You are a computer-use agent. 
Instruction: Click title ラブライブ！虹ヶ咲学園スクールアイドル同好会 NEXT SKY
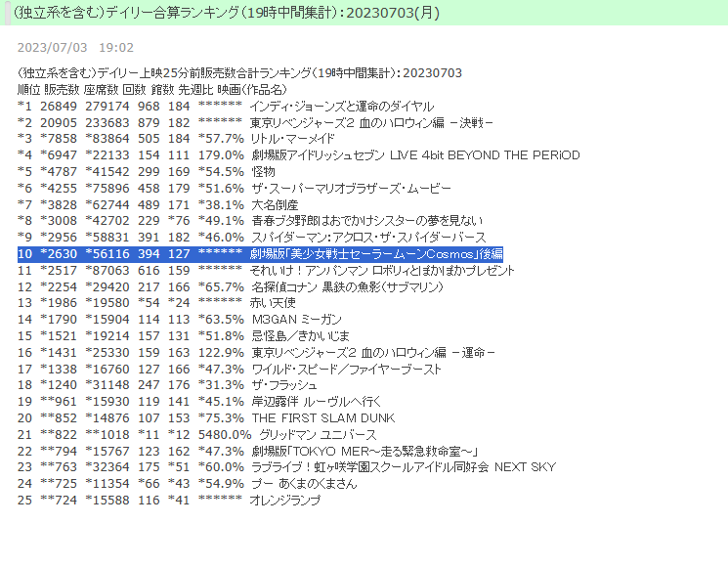pos(404,467)
